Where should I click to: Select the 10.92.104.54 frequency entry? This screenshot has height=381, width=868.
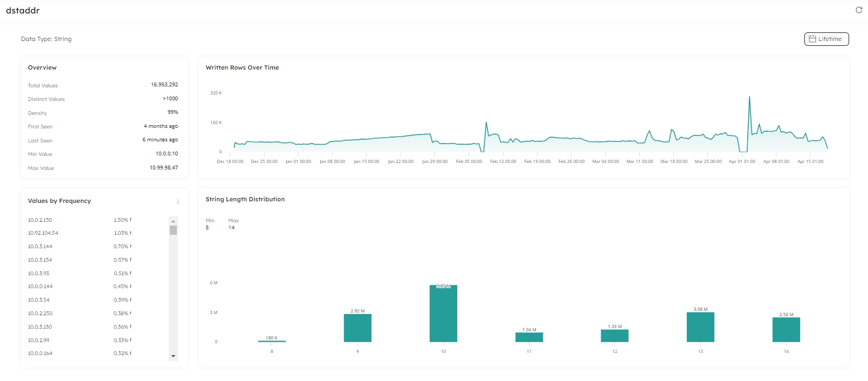click(43, 233)
